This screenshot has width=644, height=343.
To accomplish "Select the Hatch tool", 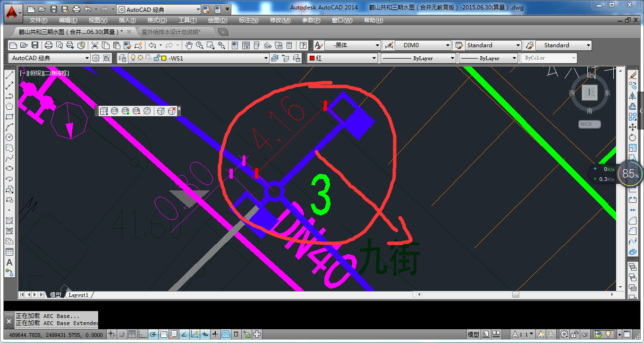I will [x=9, y=221].
